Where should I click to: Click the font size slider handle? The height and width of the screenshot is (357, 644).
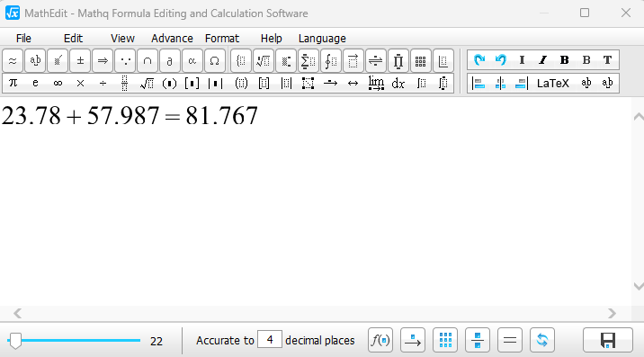(15, 341)
